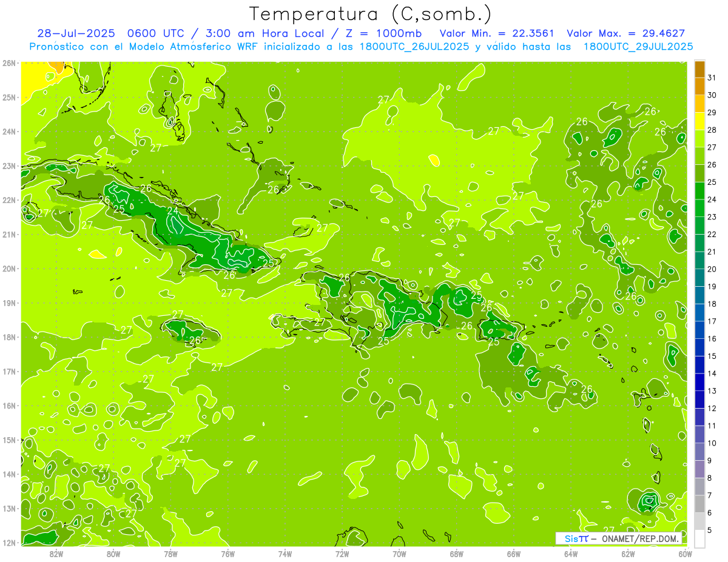The height and width of the screenshot is (562, 728).
Task: Click the white legend swatch below value 5
Action: pyautogui.click(x=699, y=538)
